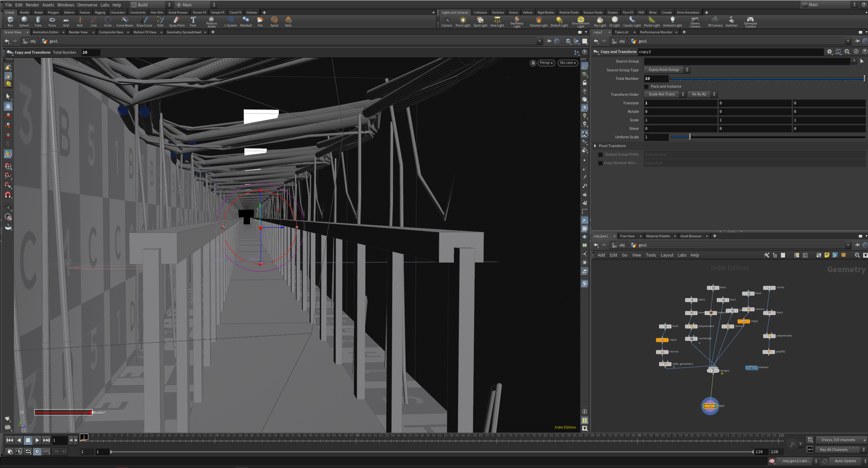Switch to the Performance Monitor tab
Viewport: 868px width, 468px height.
pyautogui.click(x=656, y=32)
